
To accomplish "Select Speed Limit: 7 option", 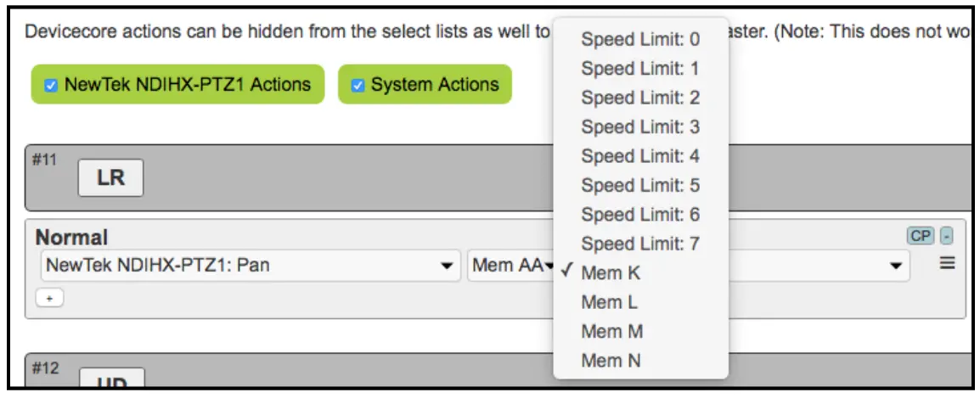I will click(x=640, y=244).
